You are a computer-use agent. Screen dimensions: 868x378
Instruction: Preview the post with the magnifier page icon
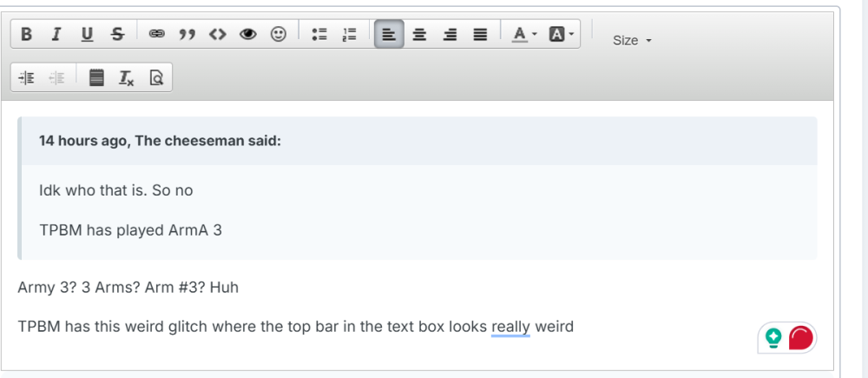click(156, 78)
